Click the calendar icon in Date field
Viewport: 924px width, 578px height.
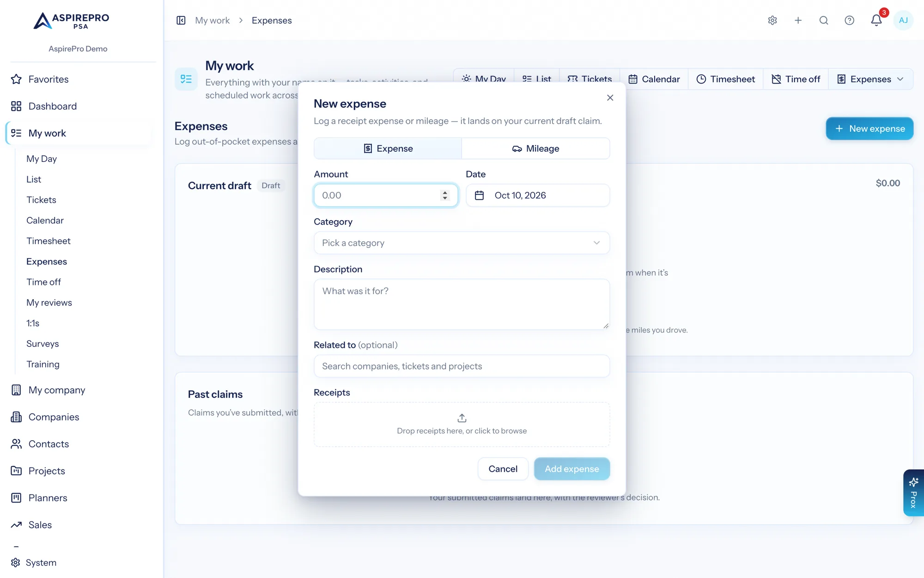point(479,196)
